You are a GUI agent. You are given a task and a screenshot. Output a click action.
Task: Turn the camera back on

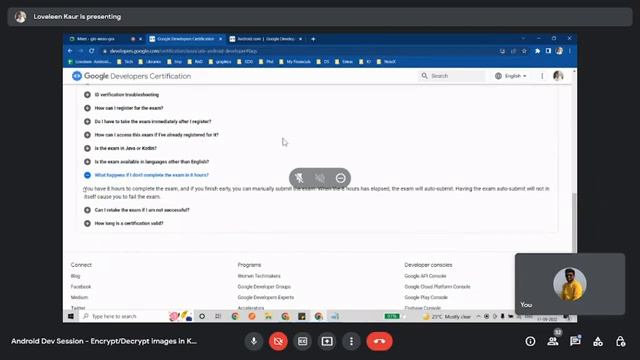[x=278, y=341]
